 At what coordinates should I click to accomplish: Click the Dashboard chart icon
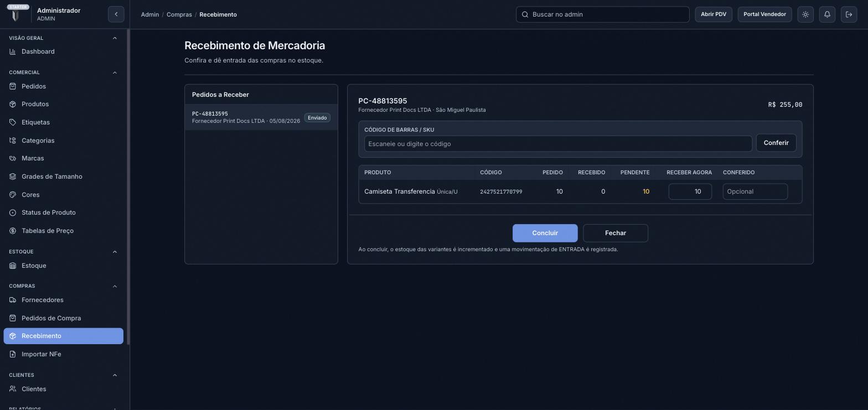pyautogui.click(x=13, y=51)
